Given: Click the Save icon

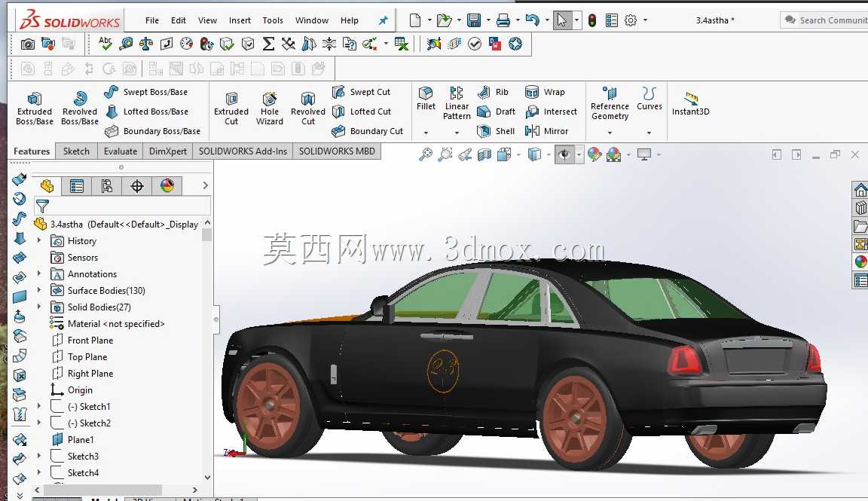Looking at the screenshot, I should click(474, 20).
